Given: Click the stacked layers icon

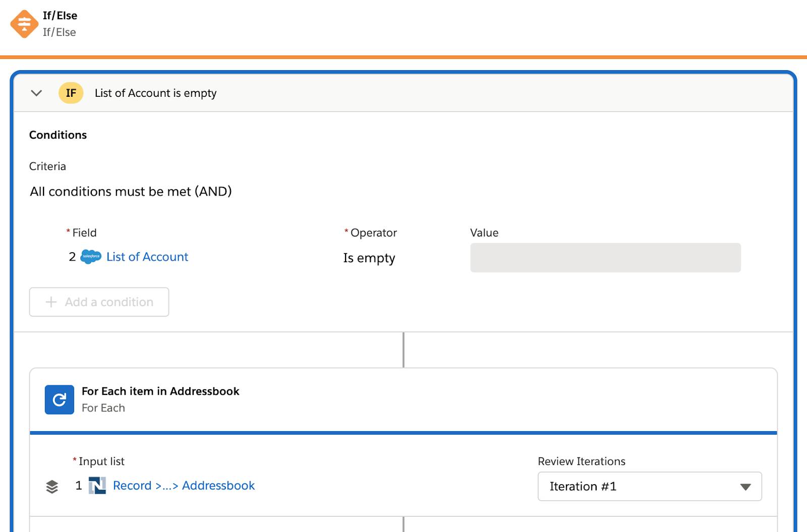Looking at the screenshot, I should click(52, 487).
